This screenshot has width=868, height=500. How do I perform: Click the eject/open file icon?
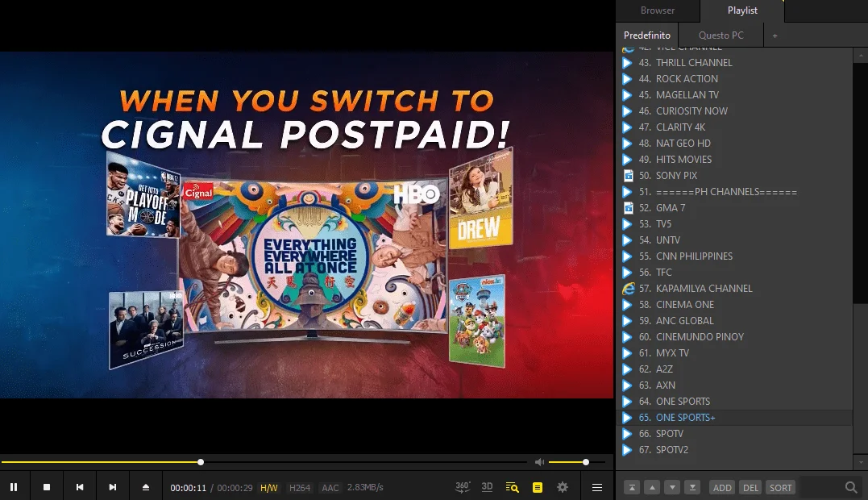146,487
